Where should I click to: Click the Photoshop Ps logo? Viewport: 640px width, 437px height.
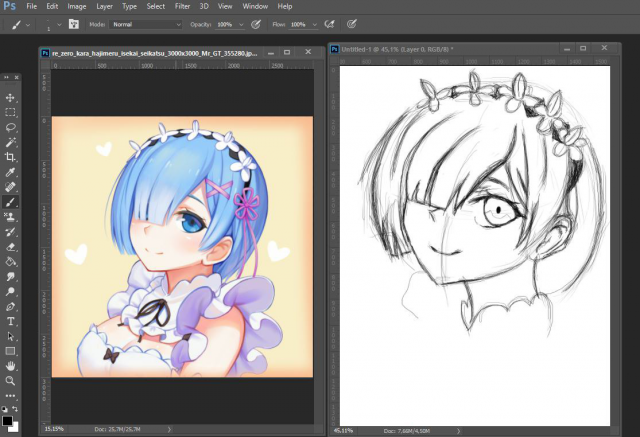click(x=9, y=6)
